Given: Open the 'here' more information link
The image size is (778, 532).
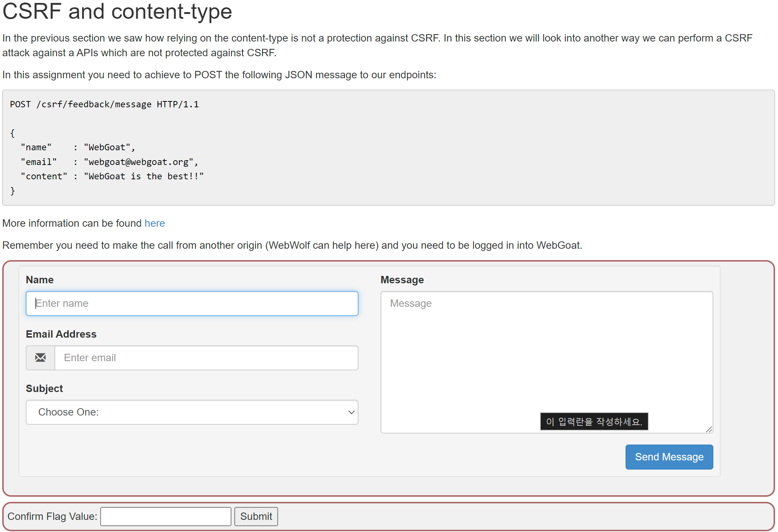Looking at the screenshot, I should click(155, 223).
